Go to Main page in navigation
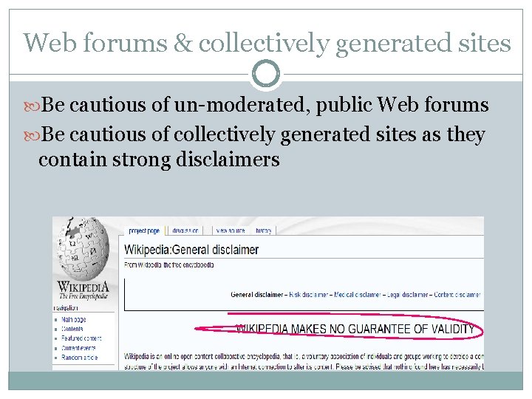The image size is (532, 399). click(74, 320)
